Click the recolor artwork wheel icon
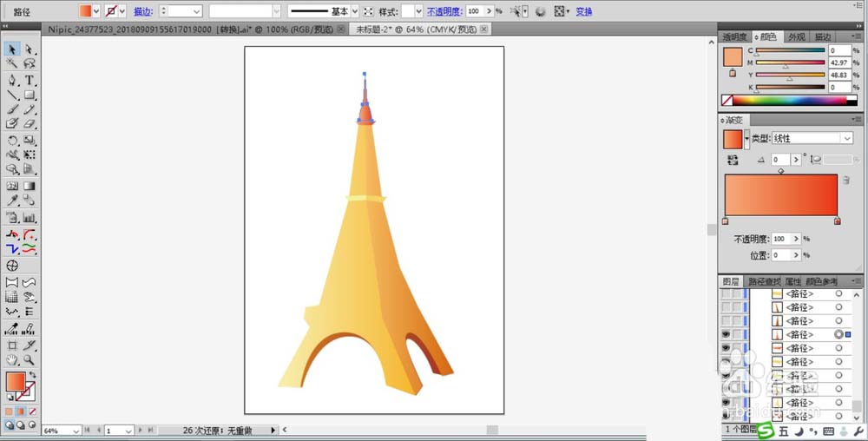868x441 pixels. click(540, 11)
